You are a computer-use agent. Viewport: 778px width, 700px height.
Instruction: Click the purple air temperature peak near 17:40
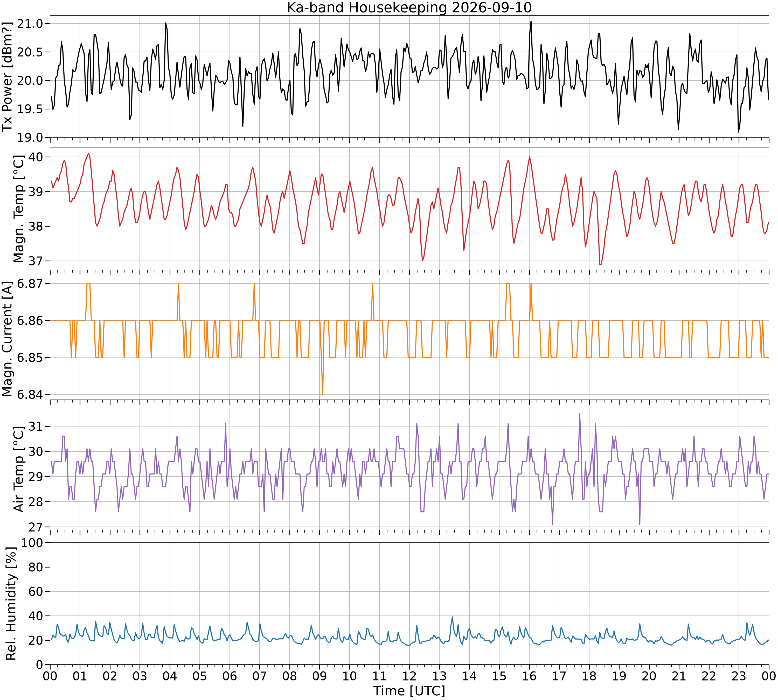579,414
